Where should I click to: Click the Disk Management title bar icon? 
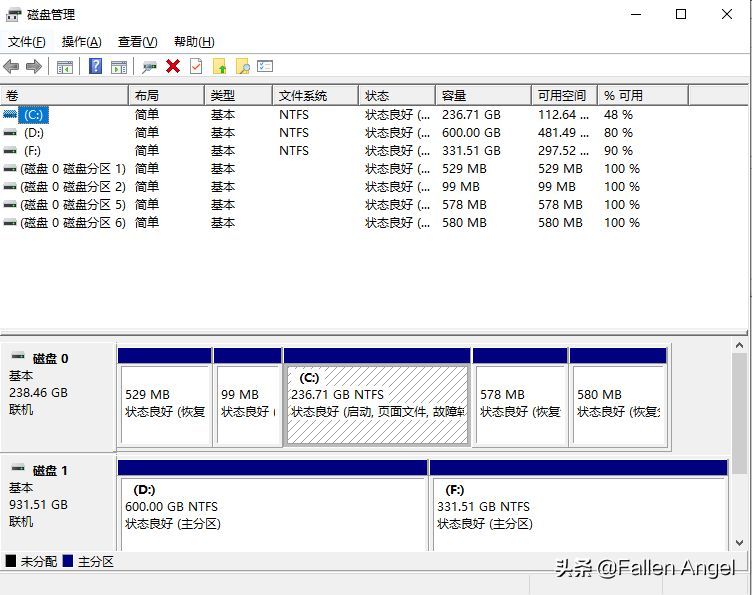click(13, 15)
